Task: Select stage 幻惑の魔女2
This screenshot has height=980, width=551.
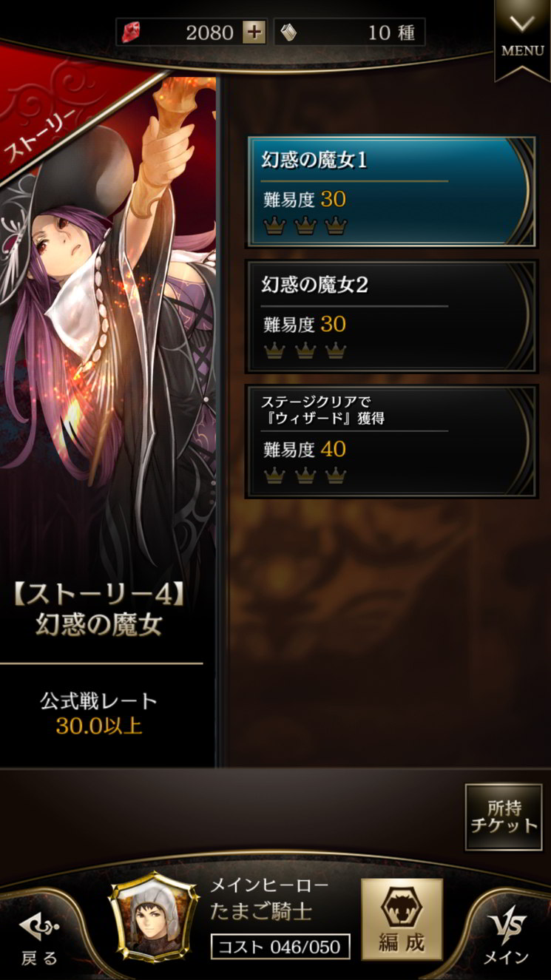Action: (x=391, y=316)
